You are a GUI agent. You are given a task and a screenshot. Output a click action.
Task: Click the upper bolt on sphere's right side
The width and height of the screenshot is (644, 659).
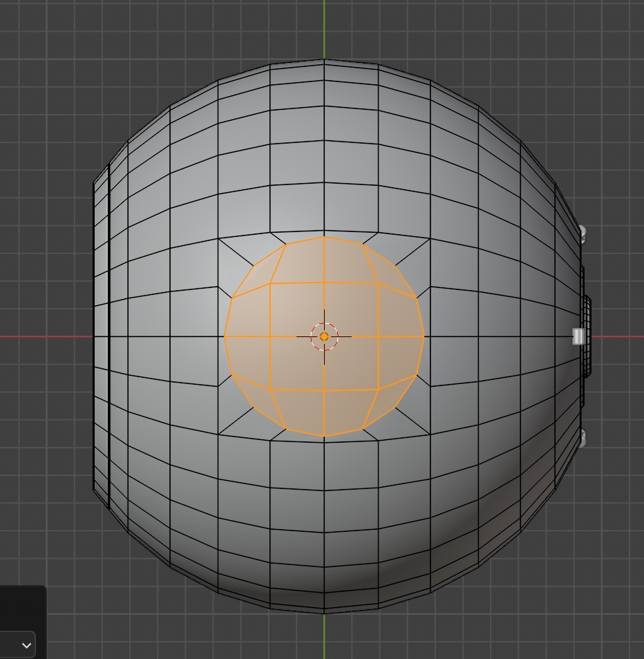click(582, 233)
